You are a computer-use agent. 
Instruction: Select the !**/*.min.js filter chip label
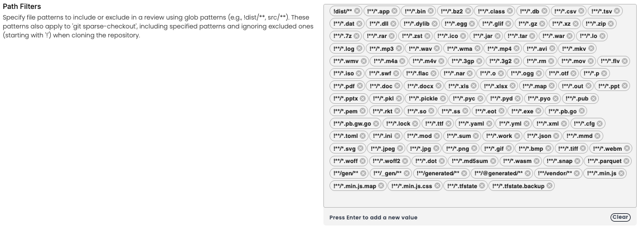click(x=602, y=174)
